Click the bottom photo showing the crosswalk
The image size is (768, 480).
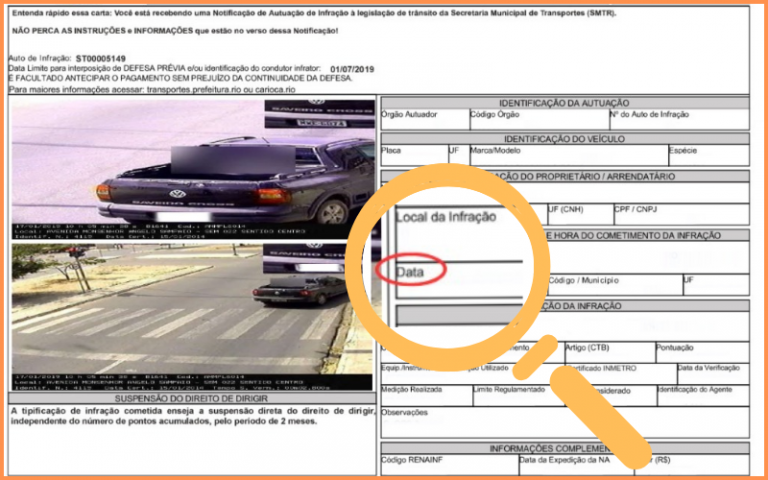[193, 317]
